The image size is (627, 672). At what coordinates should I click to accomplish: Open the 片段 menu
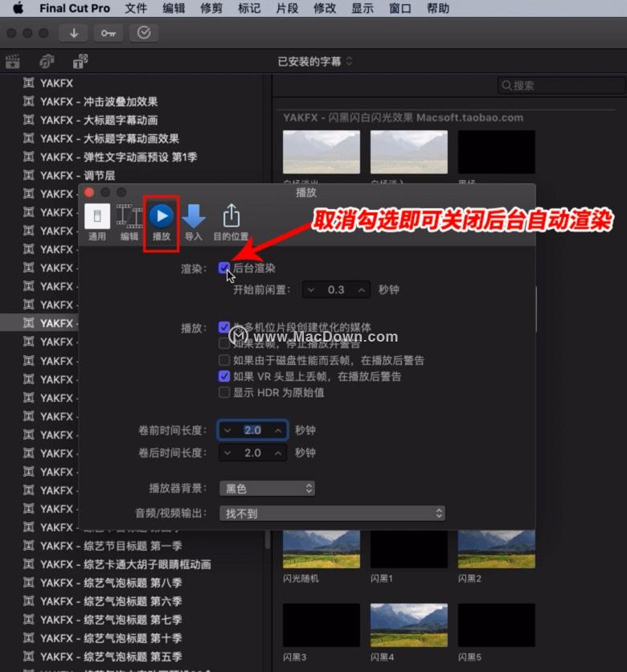[287, 8]
